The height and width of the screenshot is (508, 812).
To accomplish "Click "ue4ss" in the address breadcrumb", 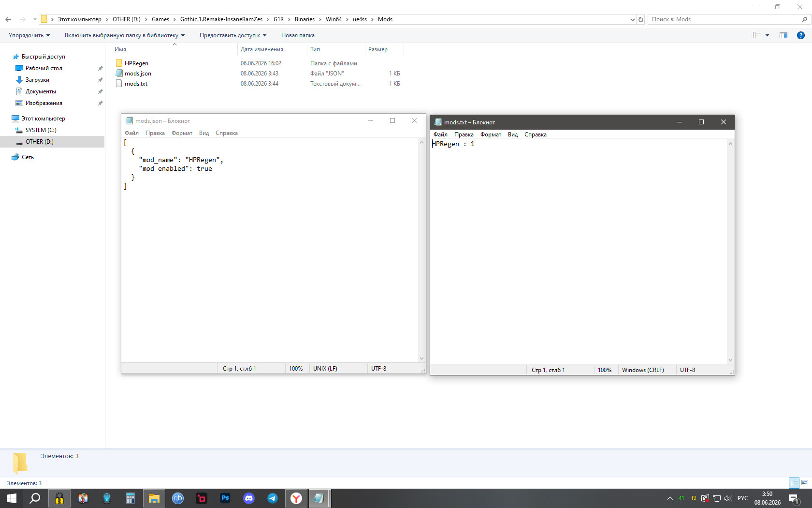I will (x=360, y=19).
